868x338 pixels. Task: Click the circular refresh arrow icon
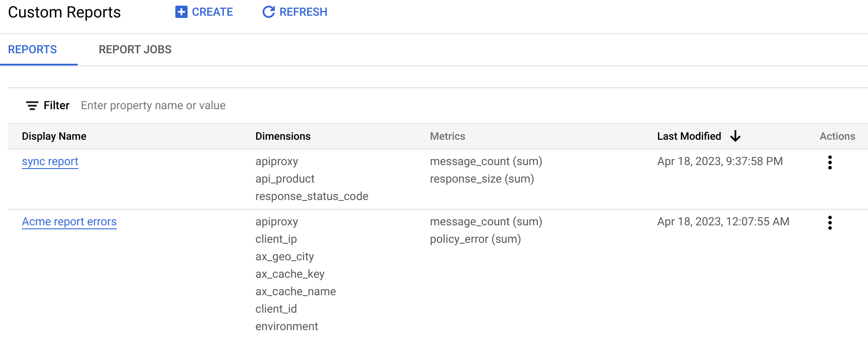(x=268, y=12)
